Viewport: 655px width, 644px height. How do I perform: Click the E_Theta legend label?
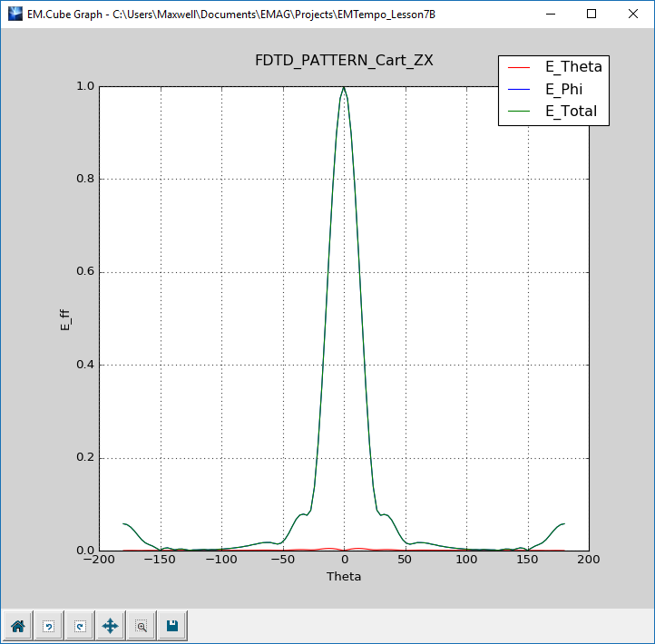coord(573,67)
